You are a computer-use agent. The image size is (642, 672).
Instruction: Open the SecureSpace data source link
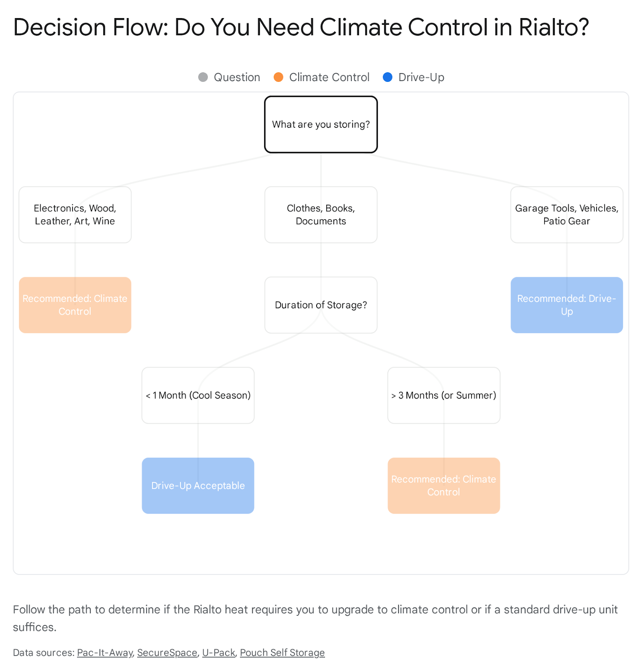[x=167, y=653]
